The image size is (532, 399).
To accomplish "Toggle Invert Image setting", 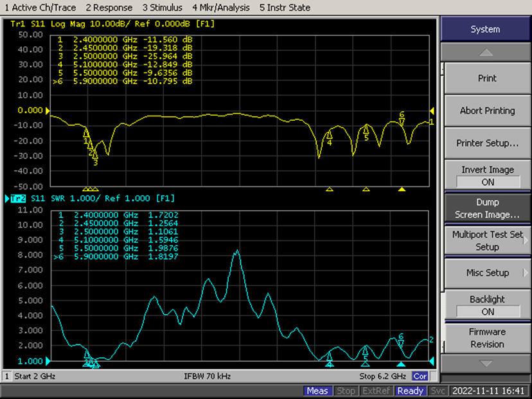I will tap(487, 175).
